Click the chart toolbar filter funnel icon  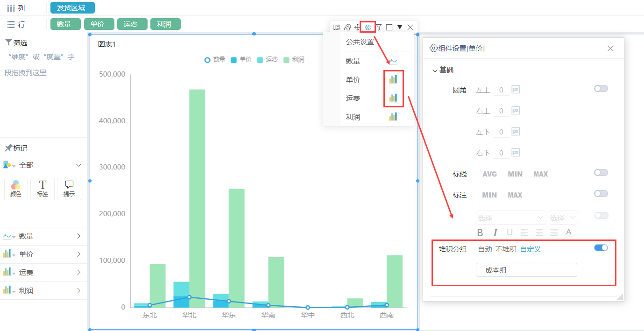pyautogui.click(x=379, y=27)
